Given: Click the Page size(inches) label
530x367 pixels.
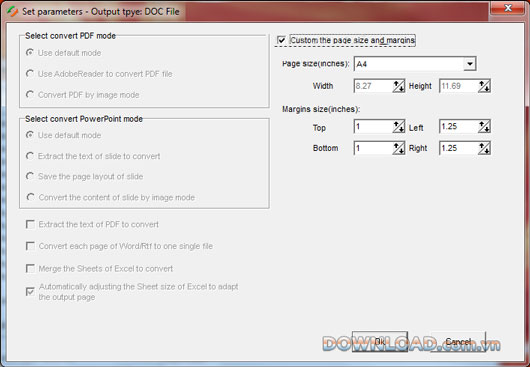Looking at the screenshot, I should click(315, 64).
